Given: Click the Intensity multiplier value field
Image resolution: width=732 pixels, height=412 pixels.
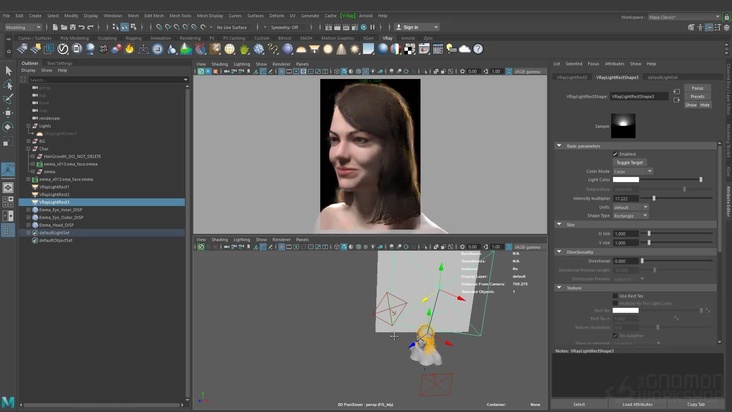Looking at the screenshot, I should 626,198.
